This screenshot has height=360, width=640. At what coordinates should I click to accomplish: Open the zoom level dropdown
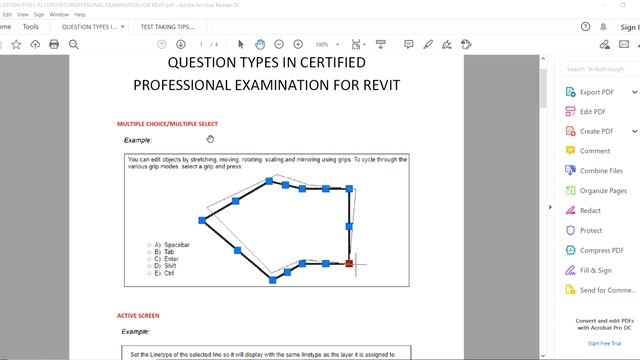coord(337,44)
